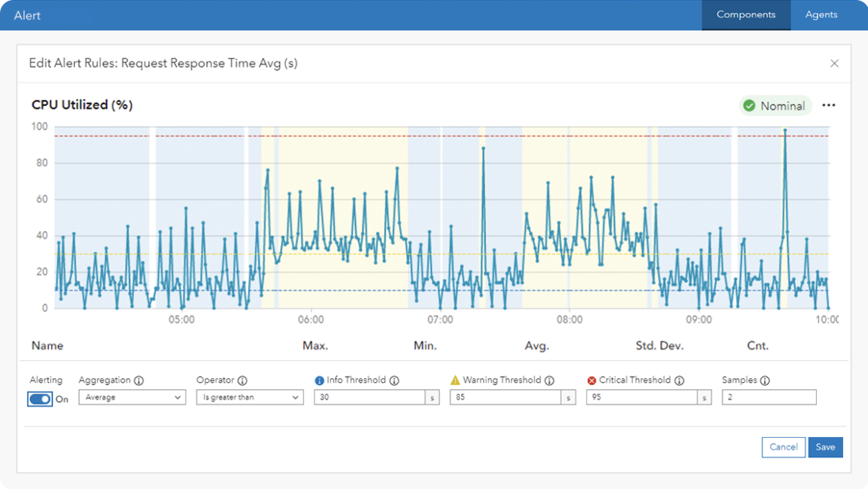Focus the Warning Threshold field showing 85
This screenshot has width=868, height=489.
(505, 397)
